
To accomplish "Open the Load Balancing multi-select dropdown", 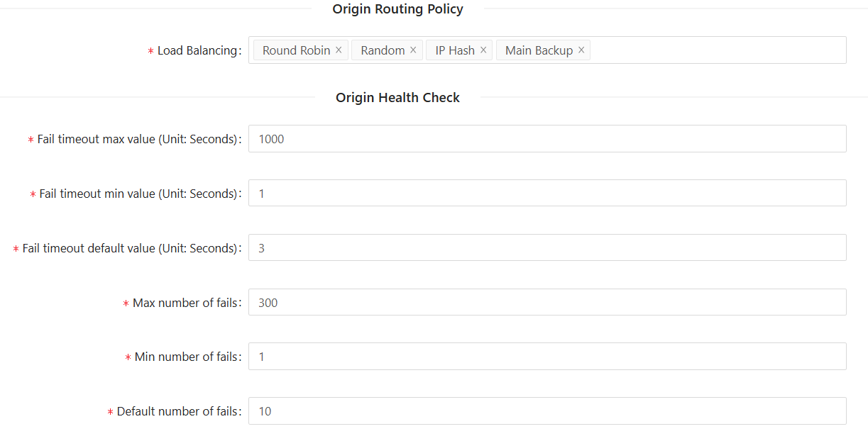I will (717, 50).
